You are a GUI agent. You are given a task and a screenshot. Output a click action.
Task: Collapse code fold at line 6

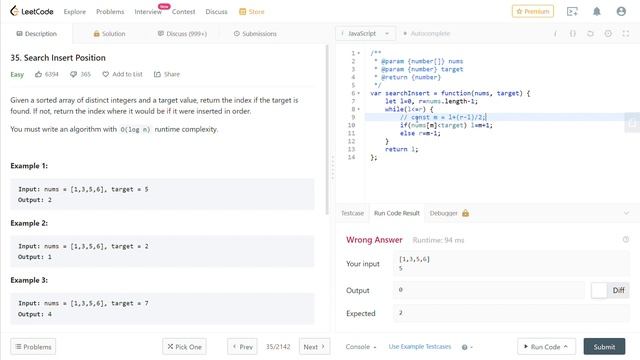(359, 93)
